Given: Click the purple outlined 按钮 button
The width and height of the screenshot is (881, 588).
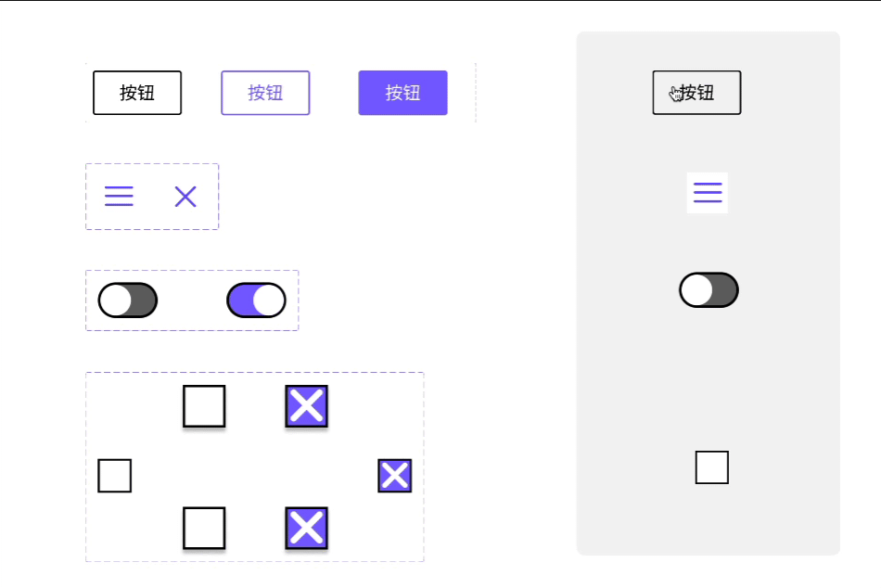Looking at the screenshot, I should 265,93.
